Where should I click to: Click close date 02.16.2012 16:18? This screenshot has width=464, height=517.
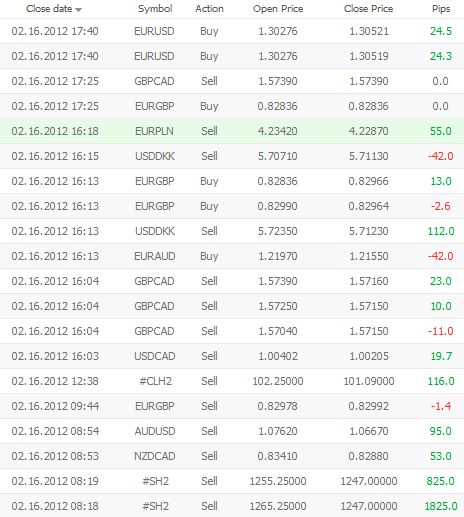click(55, 131)
